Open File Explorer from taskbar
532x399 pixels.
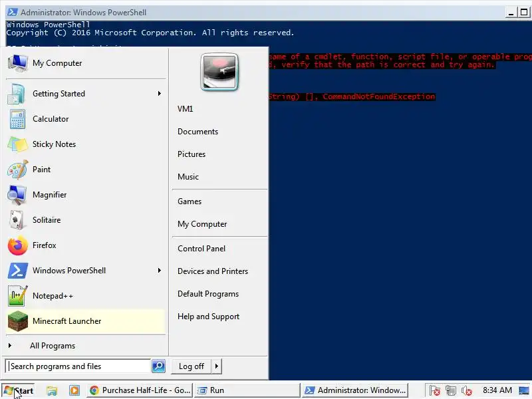coord(52,390)
